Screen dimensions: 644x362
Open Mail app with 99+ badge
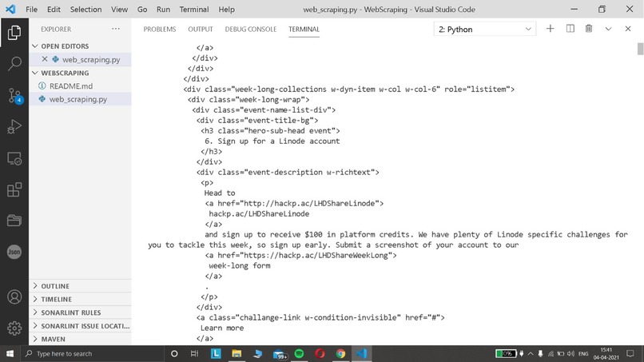pos(279,354)
